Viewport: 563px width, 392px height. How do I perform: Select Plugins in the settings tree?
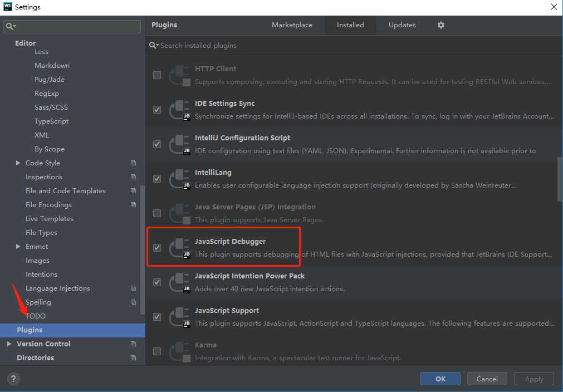point(72,330)
